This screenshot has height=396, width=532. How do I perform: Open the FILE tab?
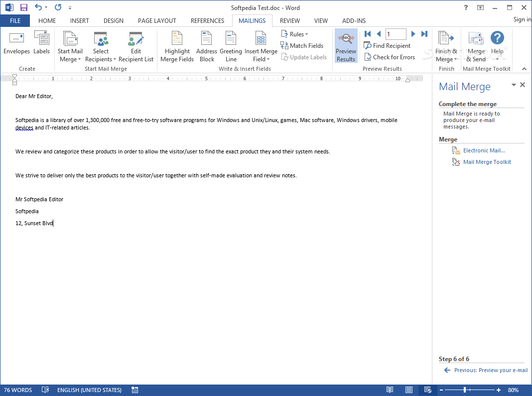point(15,21)
